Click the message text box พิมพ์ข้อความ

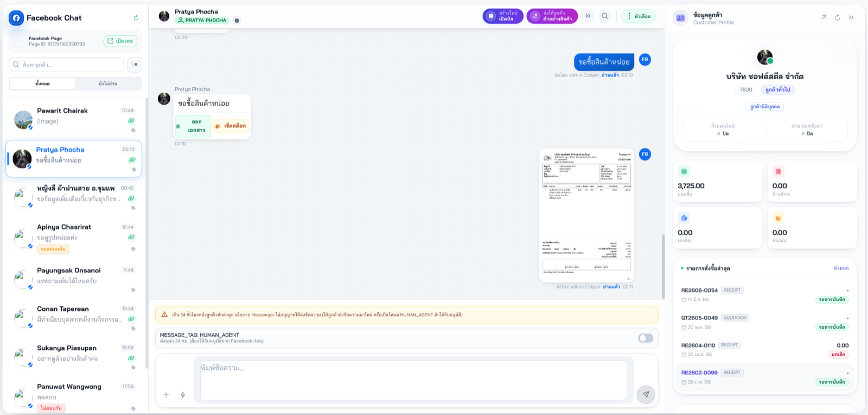[x=413, y=380]
